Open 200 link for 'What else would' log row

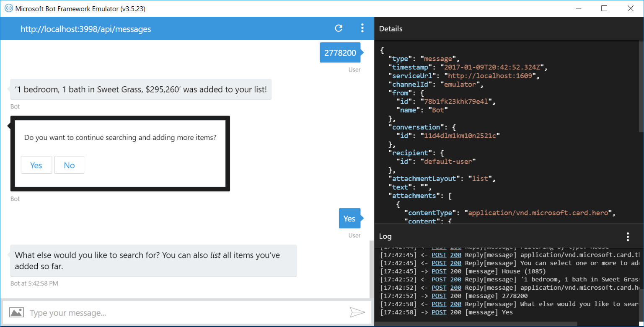(455, 304)
